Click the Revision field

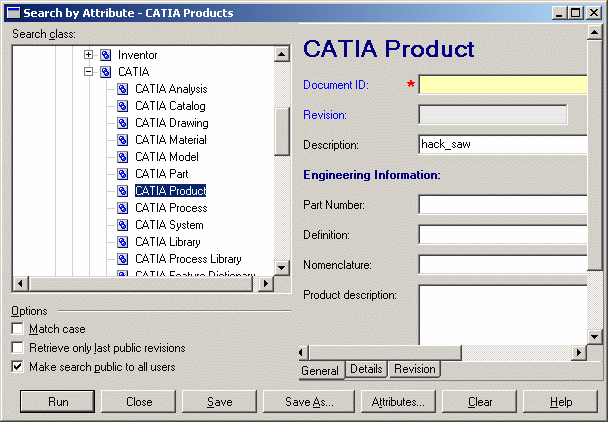(x=493, y=114)
